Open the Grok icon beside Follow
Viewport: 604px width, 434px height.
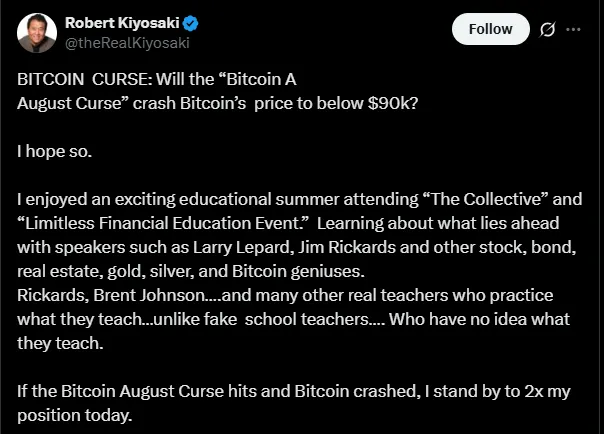tap(546, 29)
